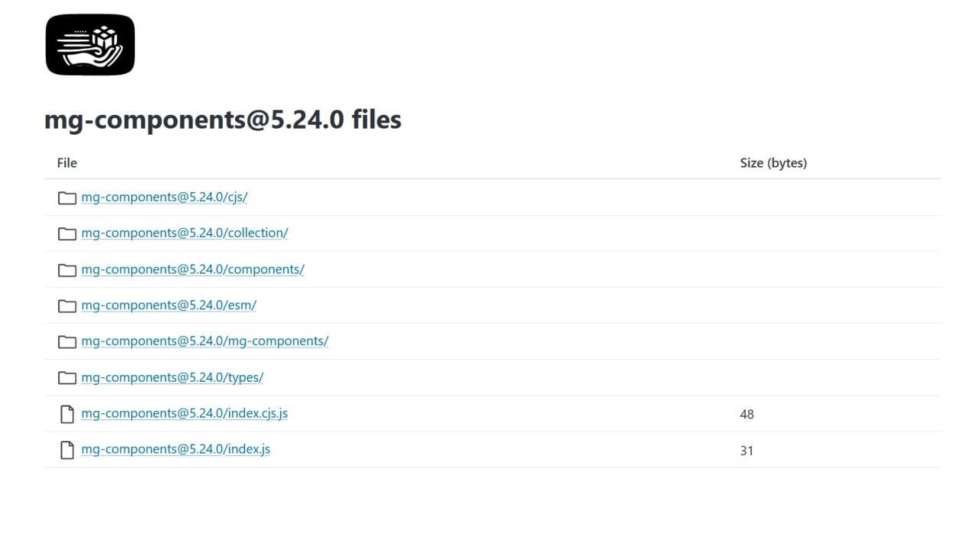Click folder icon beside collection/ row
The height and width of the screenshot is (551, 980).
click(67, 233)
